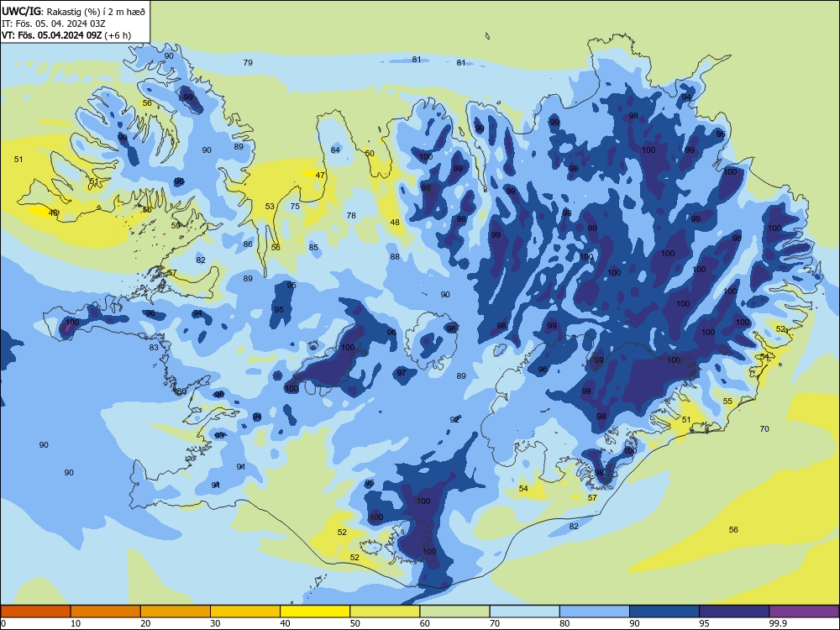Select the map value '85'
840x630 pixels.
click(313, 248)
